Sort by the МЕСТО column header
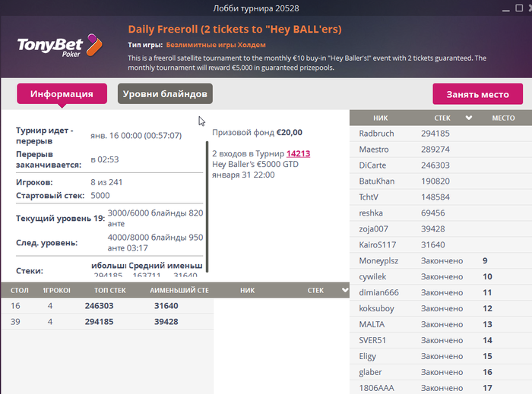 coord(503,118)
